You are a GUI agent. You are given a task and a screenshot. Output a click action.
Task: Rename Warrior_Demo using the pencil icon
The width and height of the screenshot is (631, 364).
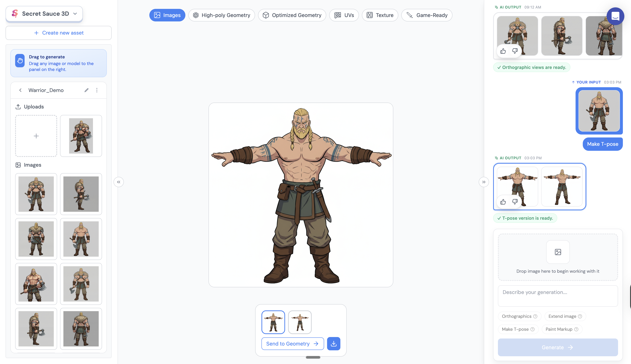point(86,90)
